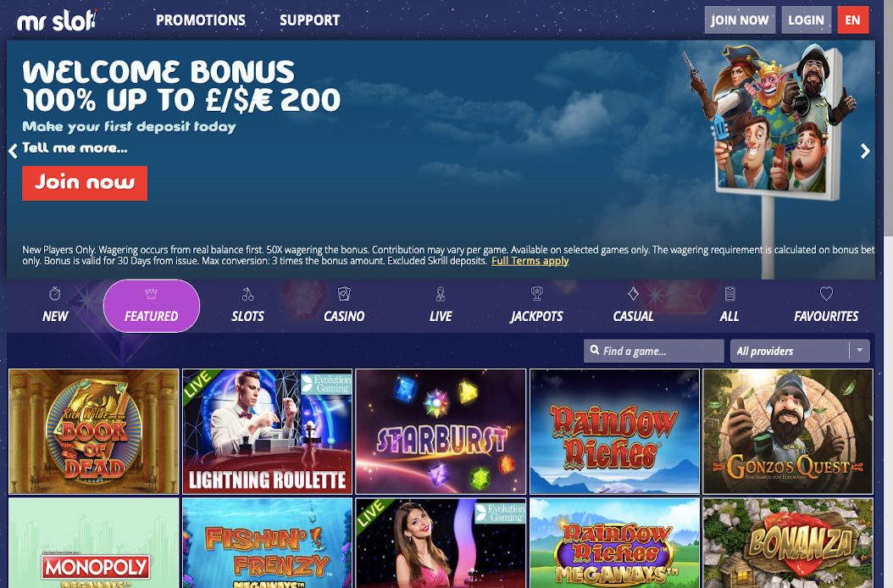
Task: Open the Promotions menu item
Action: click(201, 20)
